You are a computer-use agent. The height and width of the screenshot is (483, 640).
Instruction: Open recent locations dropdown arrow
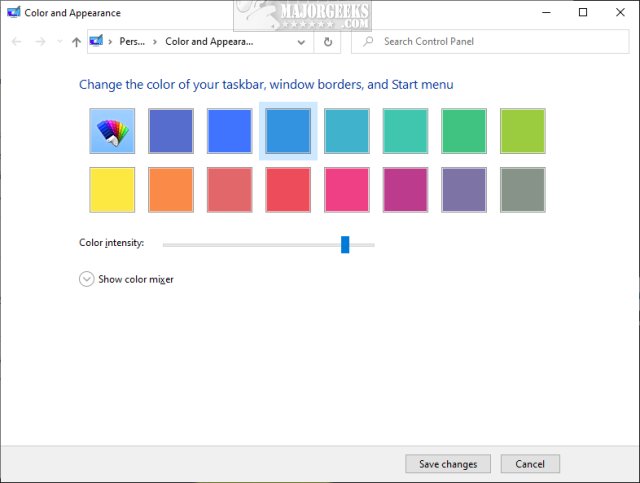60,42
